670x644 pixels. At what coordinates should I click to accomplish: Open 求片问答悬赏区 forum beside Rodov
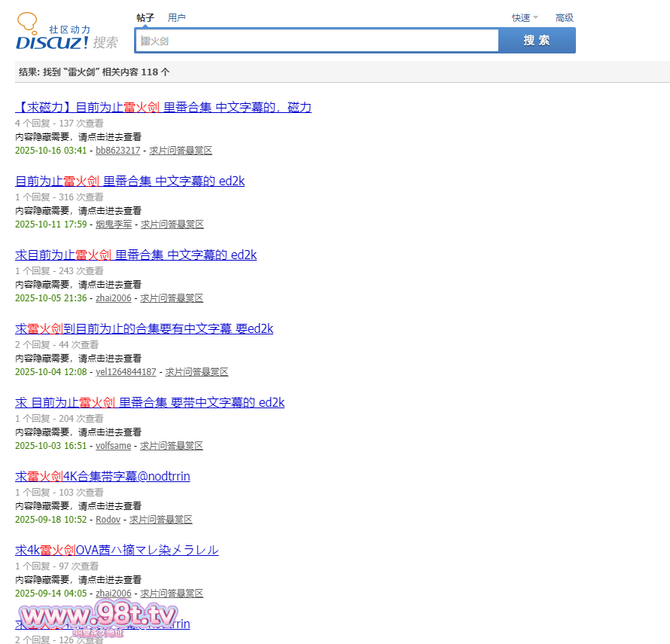click(160, 520)
